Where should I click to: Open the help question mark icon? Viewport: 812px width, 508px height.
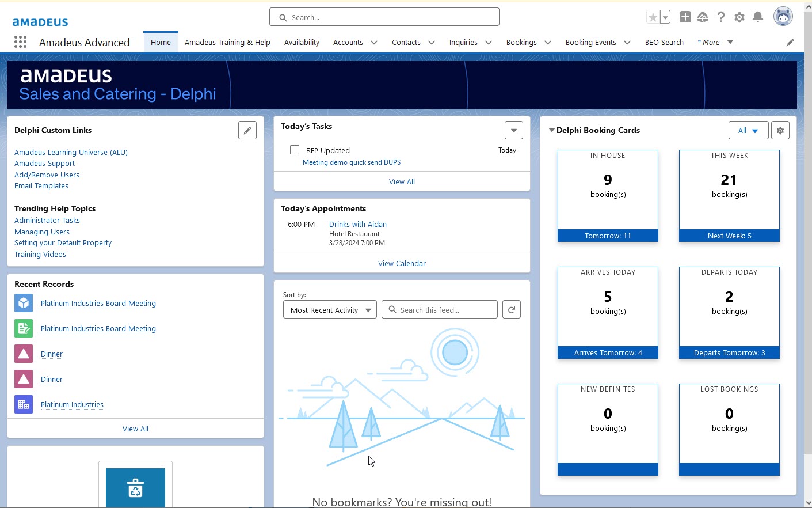(721, 17)
